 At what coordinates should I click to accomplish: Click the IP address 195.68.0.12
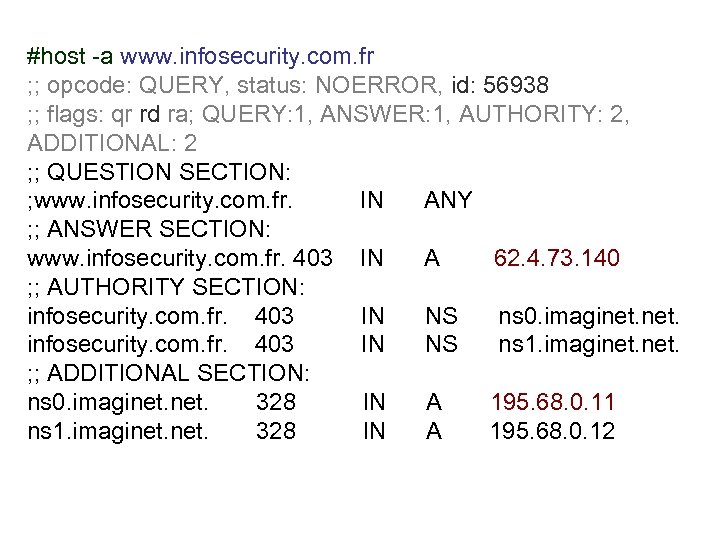click(x=553, y=432)
